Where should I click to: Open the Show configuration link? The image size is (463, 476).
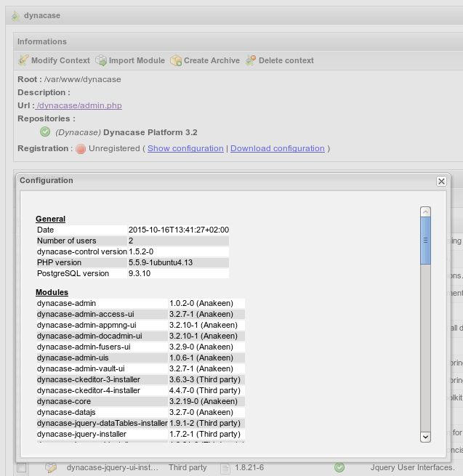click(185, 148)
